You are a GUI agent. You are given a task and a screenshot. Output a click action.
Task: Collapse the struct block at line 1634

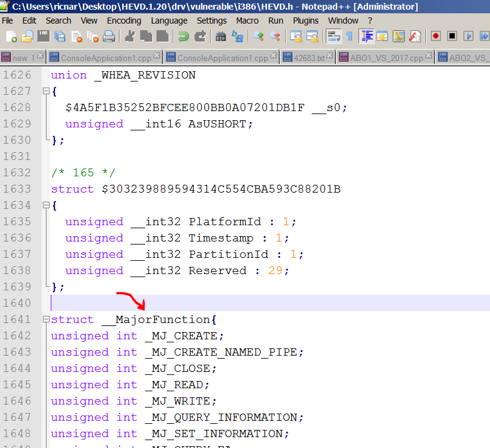pyautogui.click(x=45, y=206)
